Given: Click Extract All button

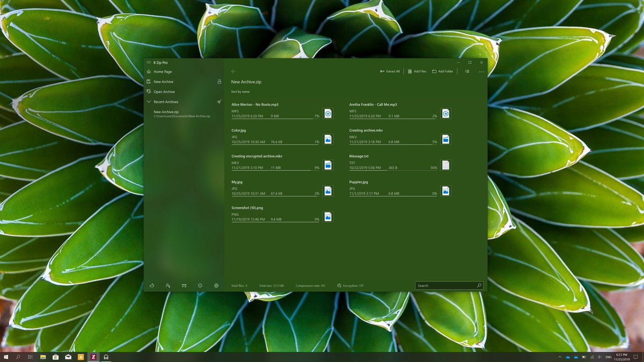Looking at the screenshot, I should tap(390, 71).
